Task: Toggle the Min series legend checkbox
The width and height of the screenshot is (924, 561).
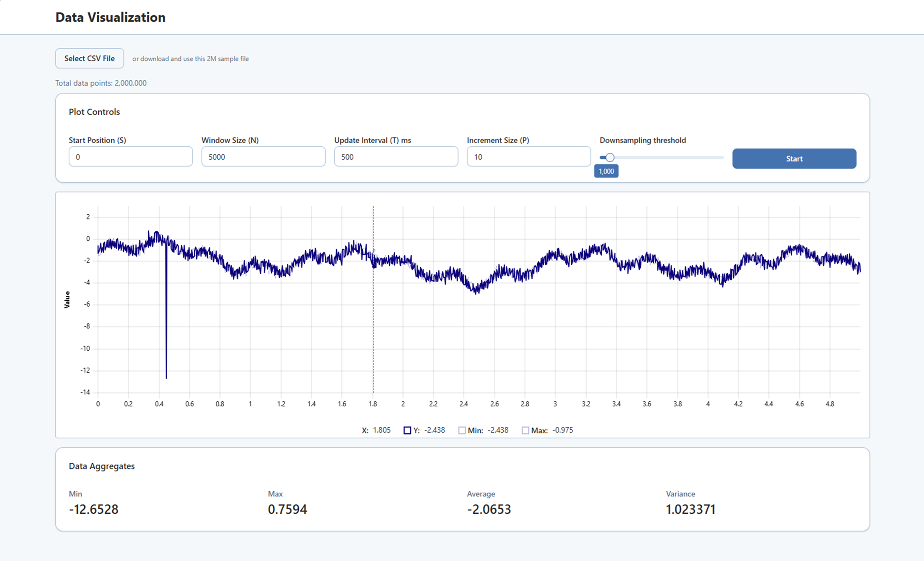Action: (x=462, y=430)
